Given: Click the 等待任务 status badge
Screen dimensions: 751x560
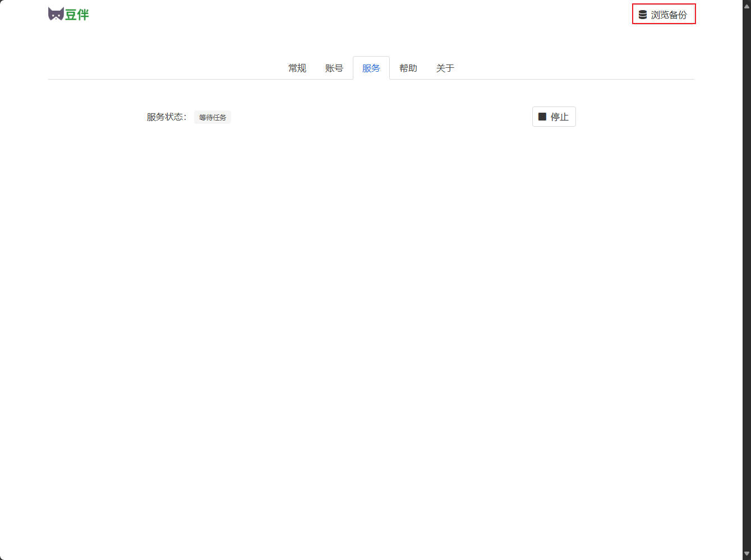Looking at the screenshot, I should point(213,117).
